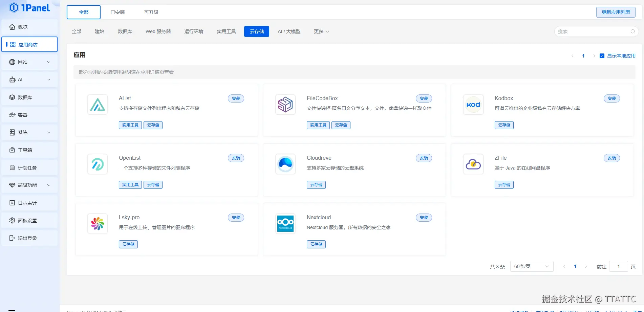Click the 云存储 tag on Kodbox card
The image size is (644, 312).
pyautogui.click(x=504, y=125)
